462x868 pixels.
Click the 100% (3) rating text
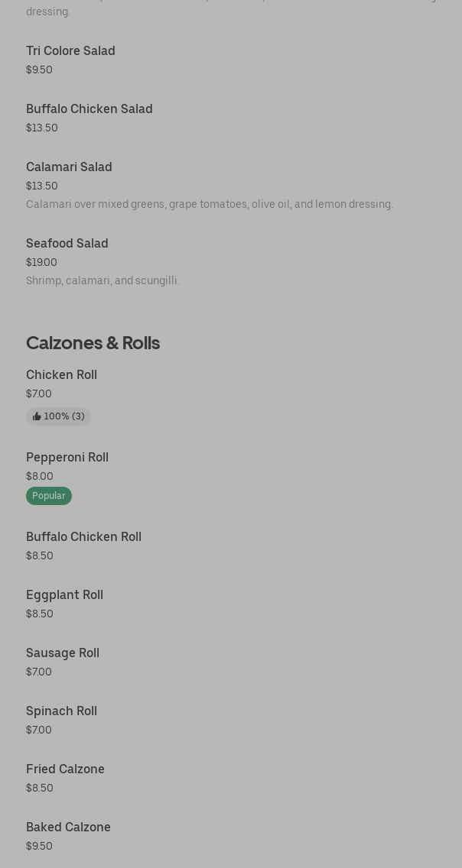click(64, 416)
